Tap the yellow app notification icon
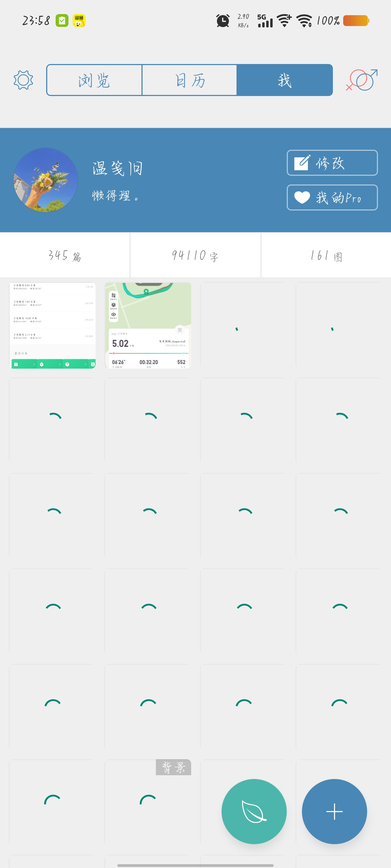The image size is (391, 868). [x=79, y=21]
